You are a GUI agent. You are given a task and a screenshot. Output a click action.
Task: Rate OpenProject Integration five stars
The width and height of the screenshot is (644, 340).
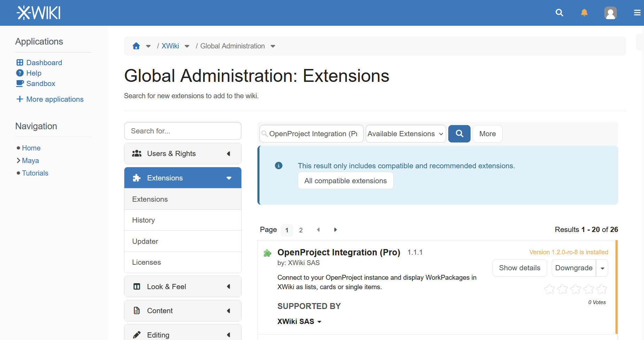[602, 289]
